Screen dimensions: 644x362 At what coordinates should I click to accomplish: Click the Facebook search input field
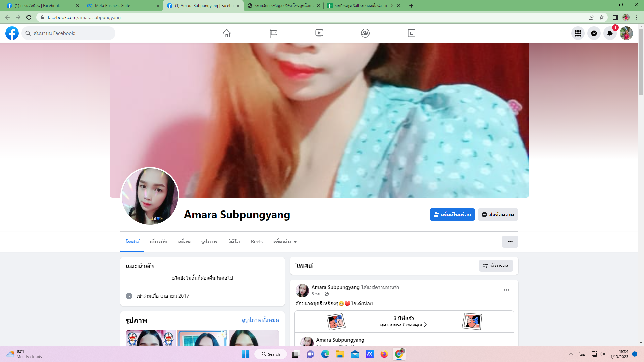tap(72, 33)
